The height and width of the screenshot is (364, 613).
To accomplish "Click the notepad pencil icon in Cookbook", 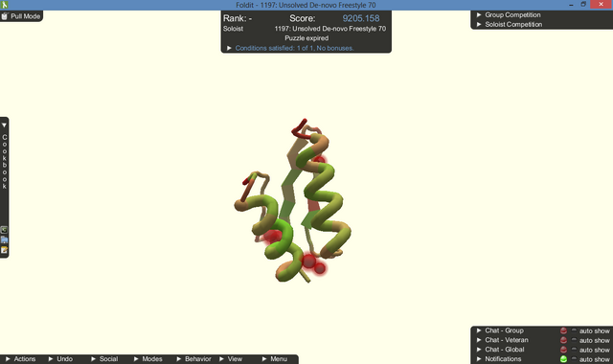I will 4,250.
